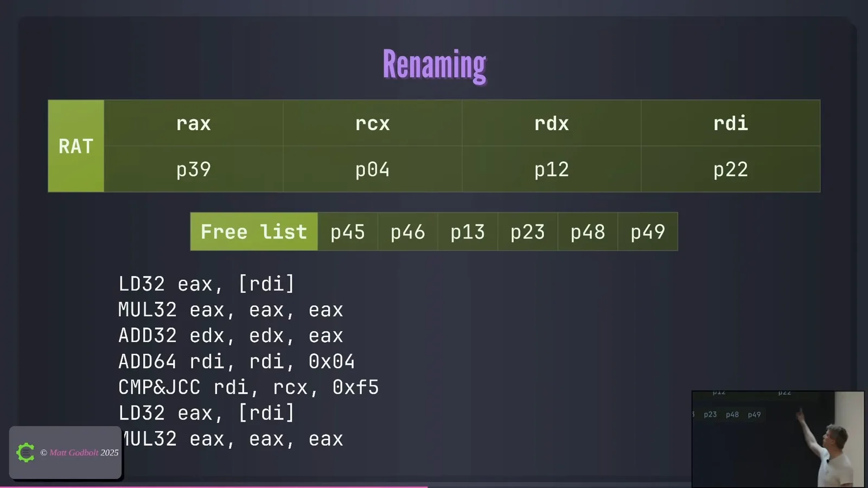The image size is (868, 488).
Task: Select the rdi column header
Action: click(x=731, y=123)
